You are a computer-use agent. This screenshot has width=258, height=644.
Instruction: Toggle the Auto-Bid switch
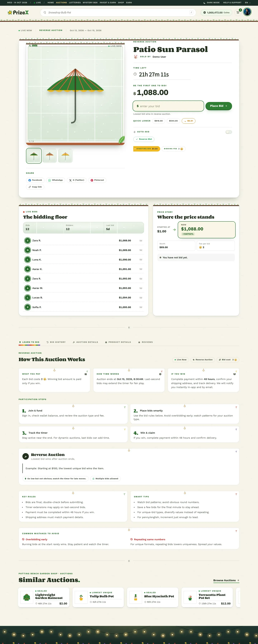click(x=229, y=132)
